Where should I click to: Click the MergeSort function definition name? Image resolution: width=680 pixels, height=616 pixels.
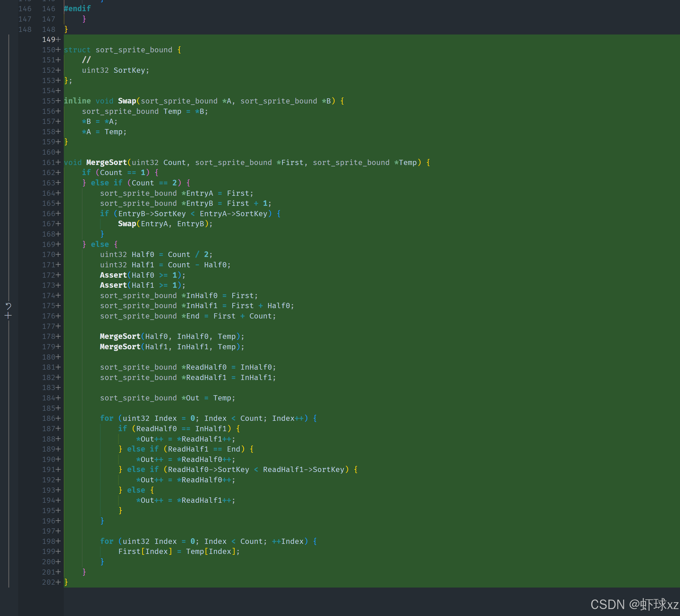pyautogui.click(x=107, y=162)
